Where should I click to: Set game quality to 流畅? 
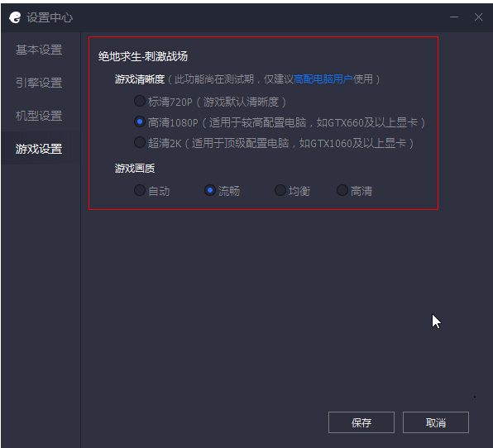[210, 190]
